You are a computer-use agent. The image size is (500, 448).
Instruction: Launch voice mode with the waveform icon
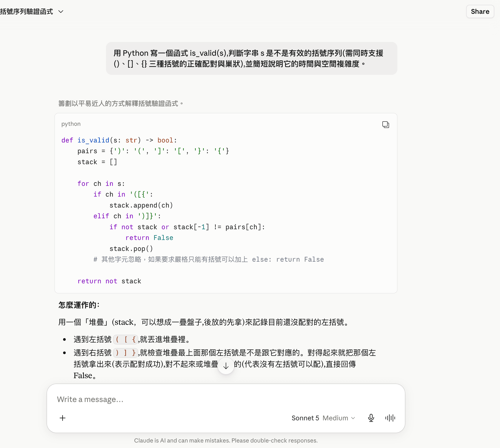390,418
